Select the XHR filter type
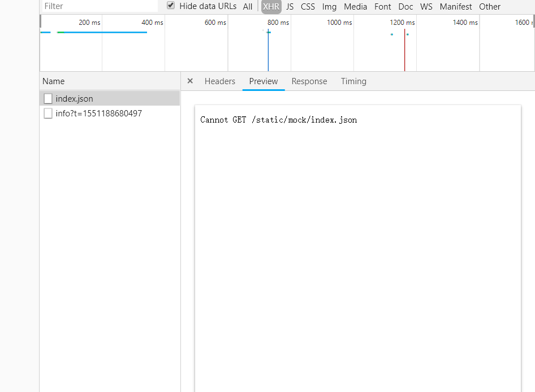 271,6
